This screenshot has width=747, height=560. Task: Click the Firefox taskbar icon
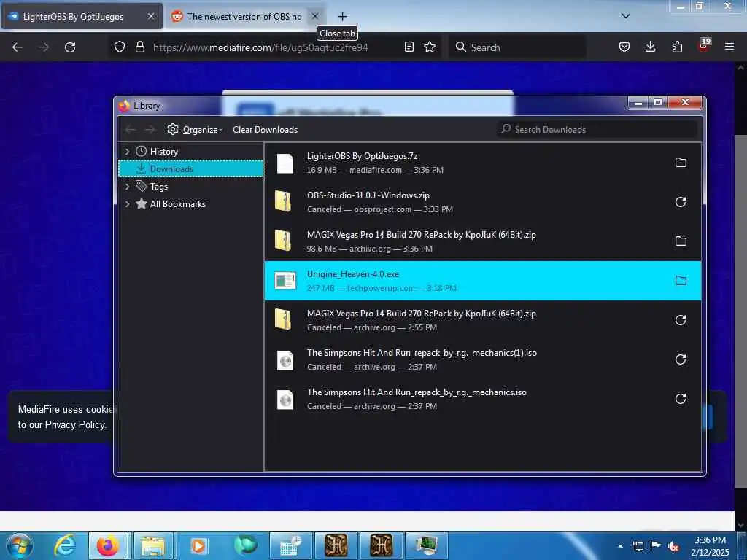click(108, 545)
